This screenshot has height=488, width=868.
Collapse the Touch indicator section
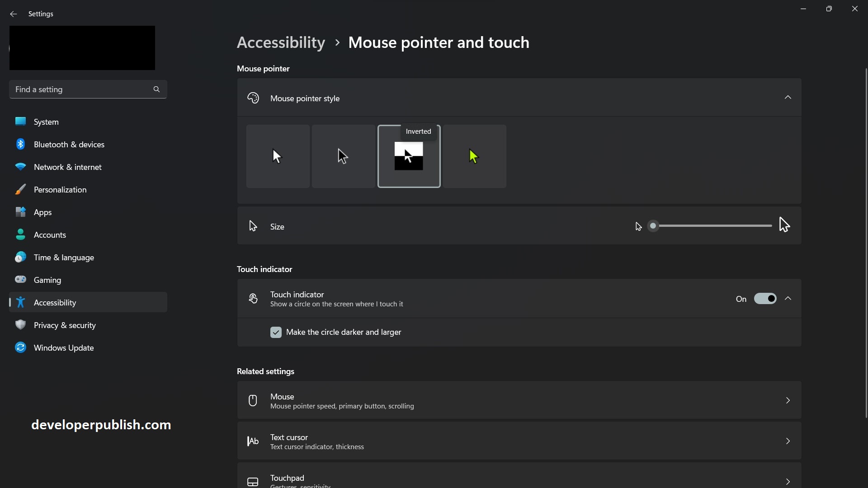coord(788,298)
